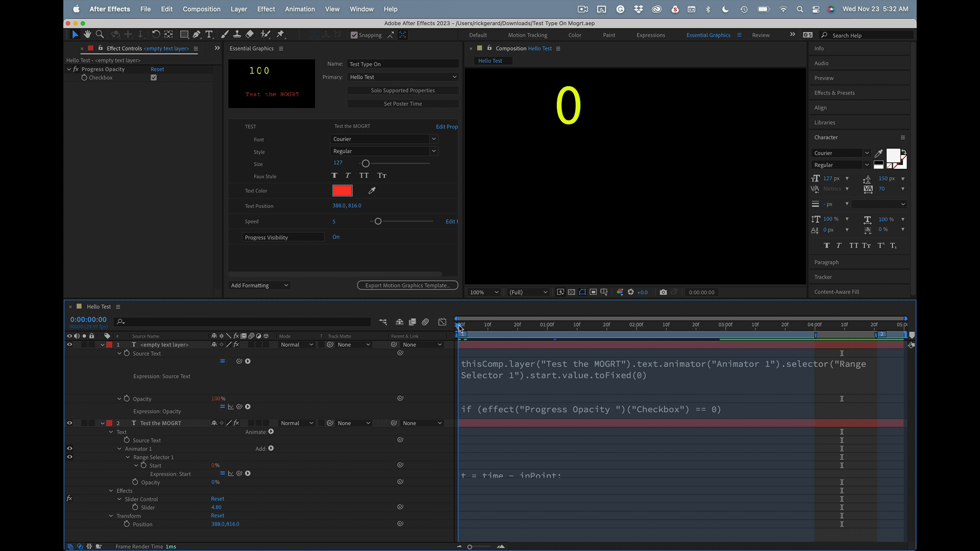
Task: Select the Hand tool
Action: pos(87,34)
